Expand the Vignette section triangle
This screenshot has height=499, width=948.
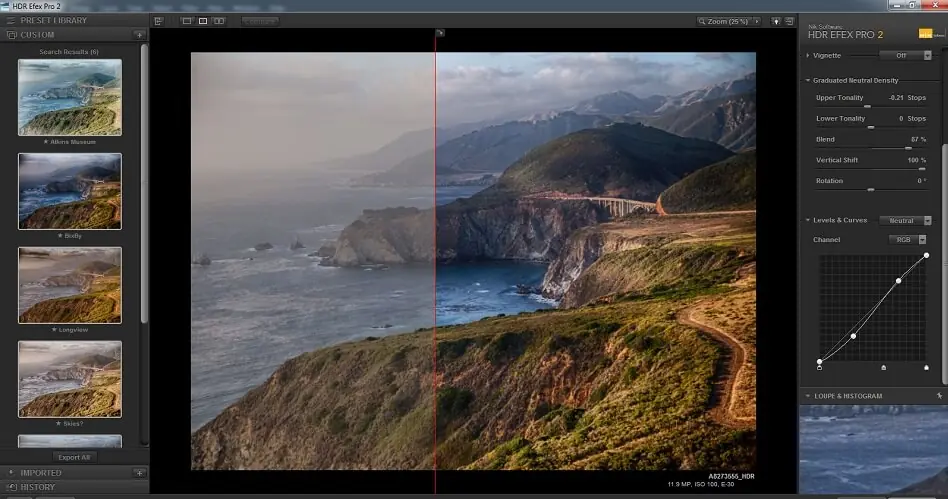[808, 56]
